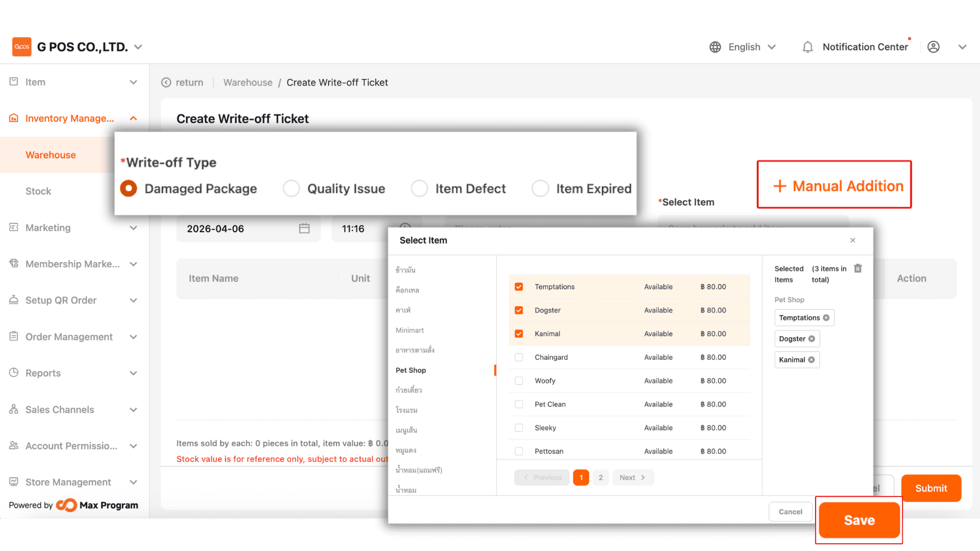Open the English language dropdown
Screen dimensions: 980x551
(751, 47)
